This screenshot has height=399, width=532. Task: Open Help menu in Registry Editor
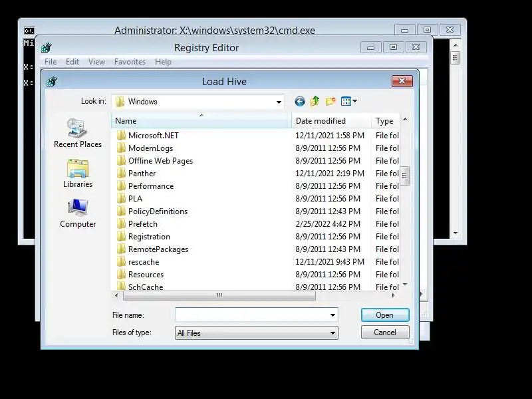(x=163, y=62)
